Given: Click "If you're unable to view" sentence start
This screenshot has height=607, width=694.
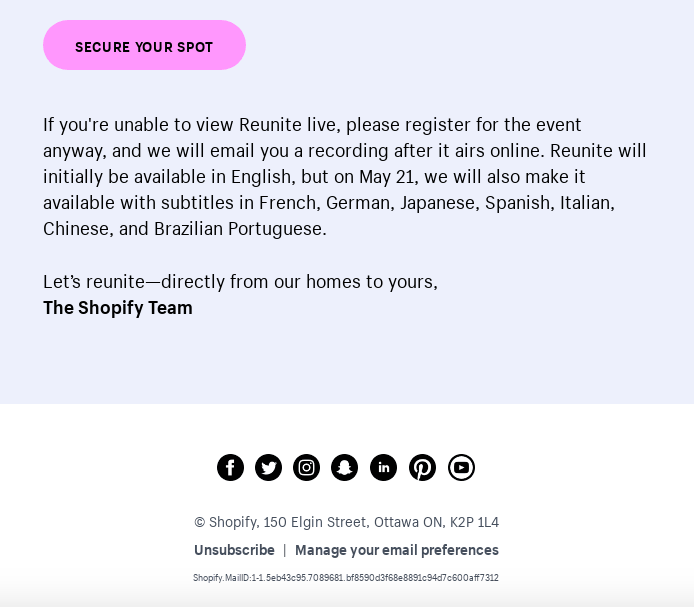Looking at the screenshot, I should pyautogui.click(x=138, y=125).
